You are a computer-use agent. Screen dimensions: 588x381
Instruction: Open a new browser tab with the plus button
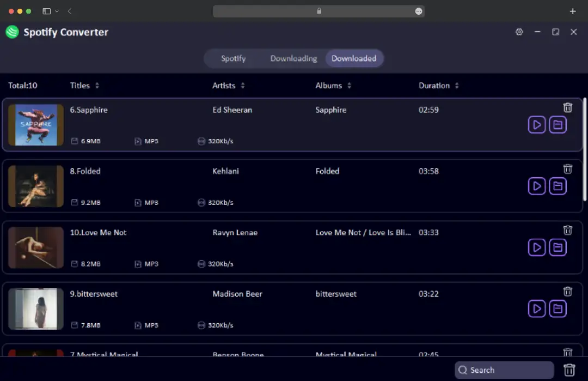[572, 11]
